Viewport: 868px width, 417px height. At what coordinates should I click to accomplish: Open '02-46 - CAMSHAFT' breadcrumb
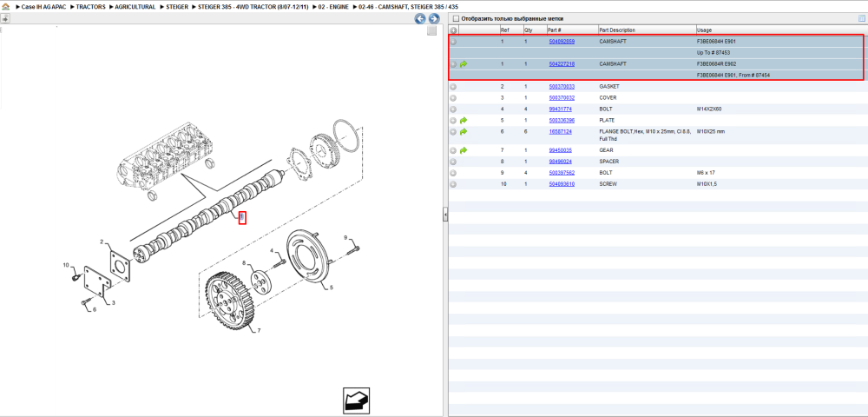(408, 7)
